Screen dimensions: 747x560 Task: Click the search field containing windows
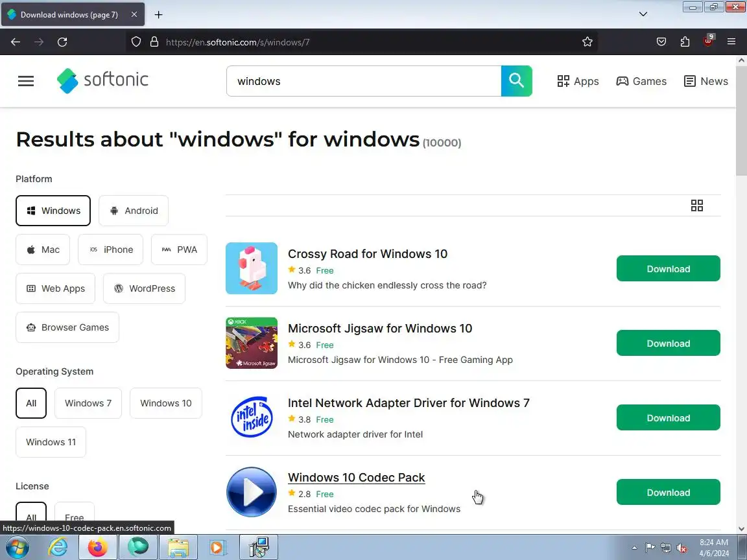[x=364, y=81]
